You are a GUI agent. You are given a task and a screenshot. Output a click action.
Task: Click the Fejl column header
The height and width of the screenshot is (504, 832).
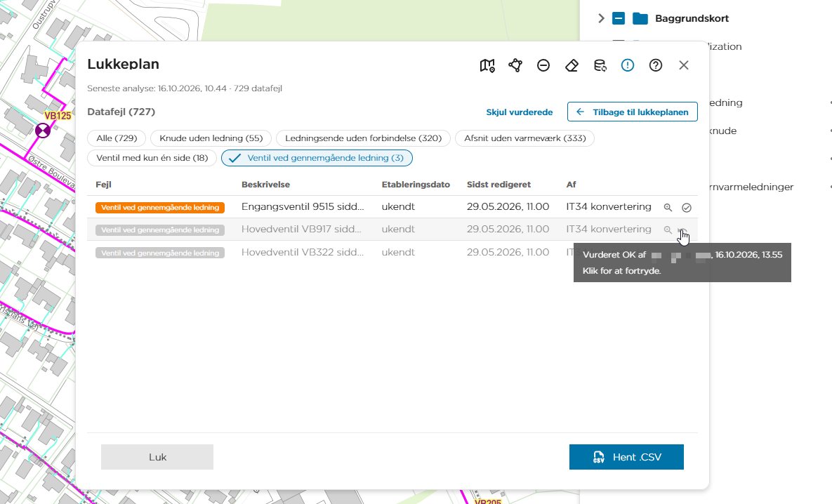pos(103,185)
